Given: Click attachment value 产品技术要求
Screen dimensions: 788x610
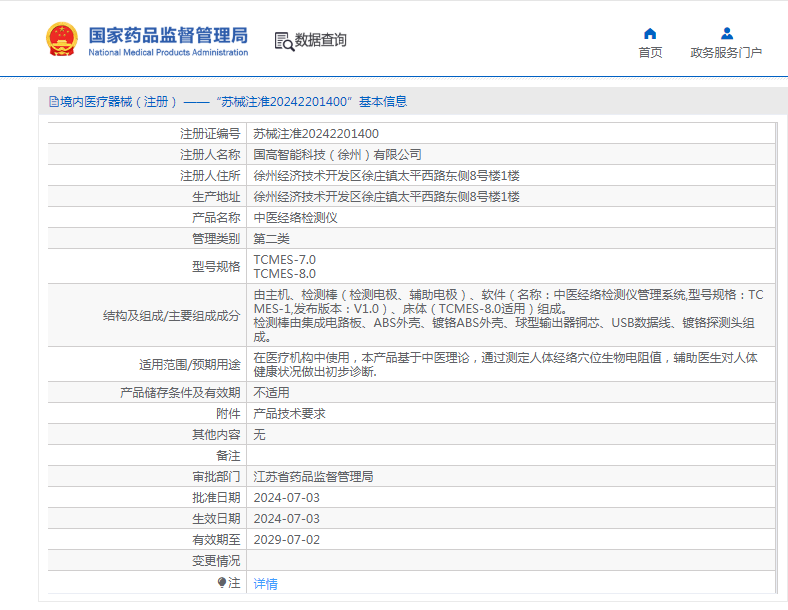Looking at the screenshot, I should 289,414.
